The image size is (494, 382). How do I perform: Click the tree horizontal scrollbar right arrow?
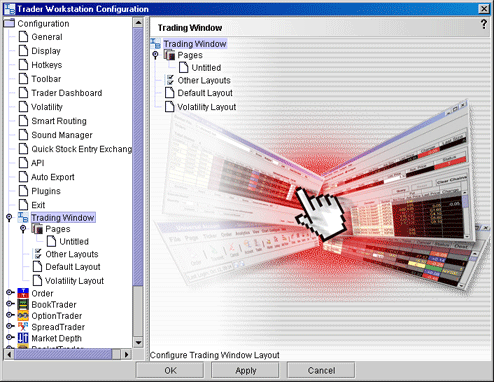(126, 354)
